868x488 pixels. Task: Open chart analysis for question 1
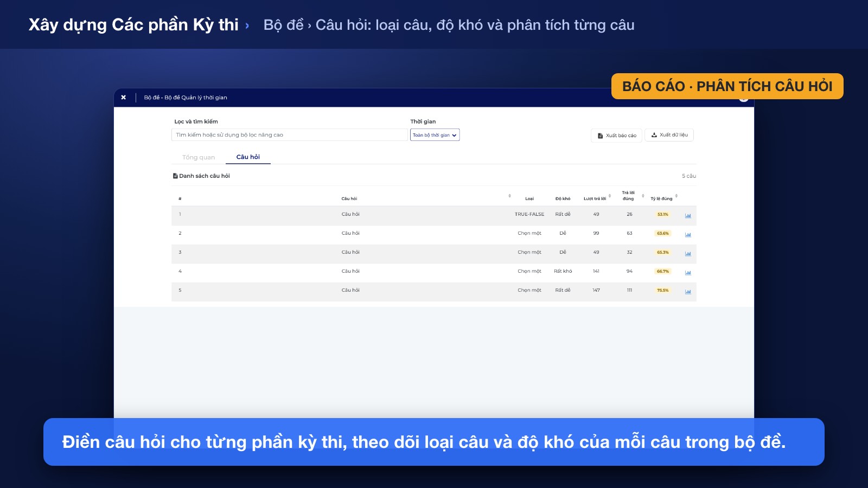[x=688, y=216]
